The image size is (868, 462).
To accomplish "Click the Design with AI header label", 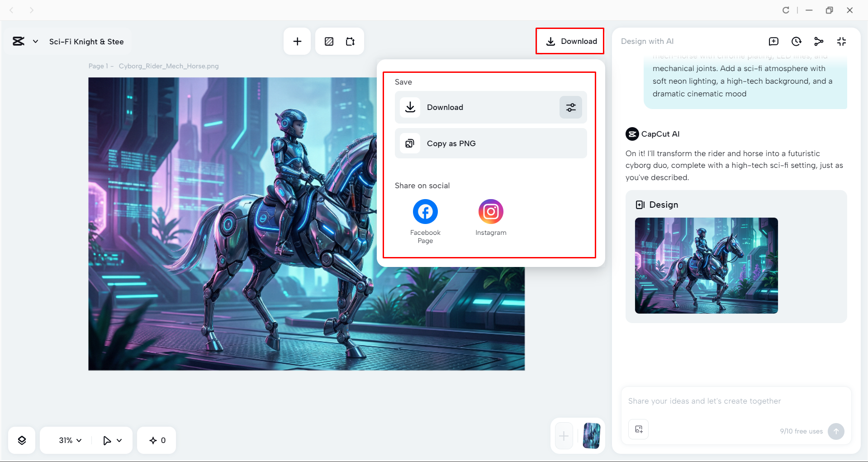I will [x=647, y=41].
